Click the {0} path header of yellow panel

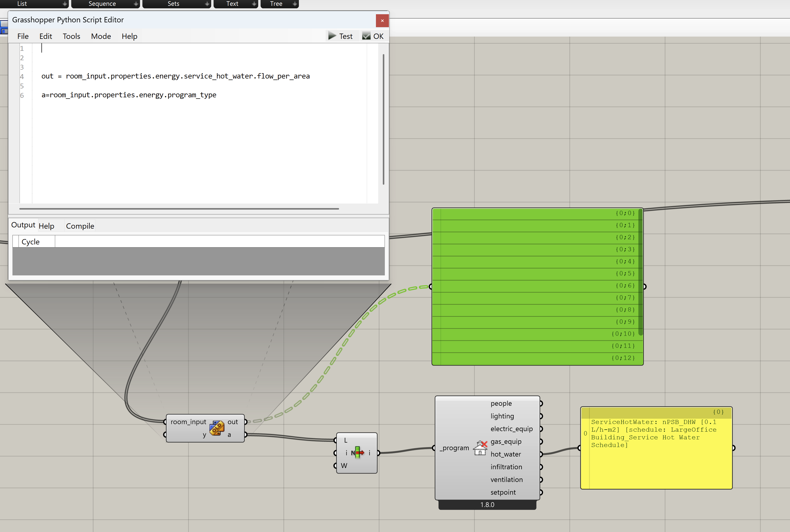(x=656, y=412)
